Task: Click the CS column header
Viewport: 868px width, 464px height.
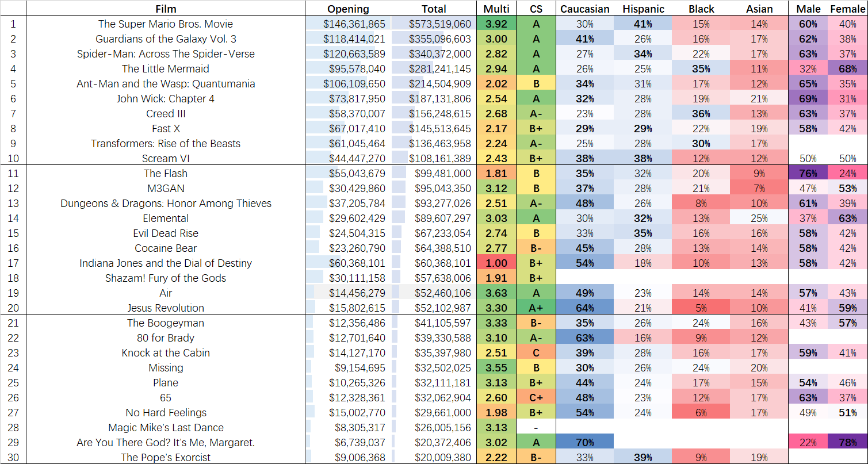Action: pos(536,9)
